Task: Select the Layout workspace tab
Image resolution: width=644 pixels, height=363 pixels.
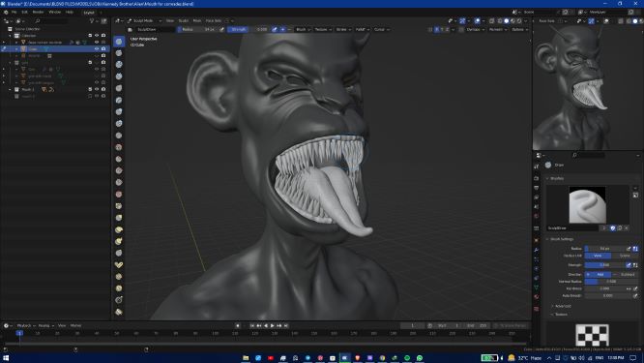Action: (x=89, y=13)
